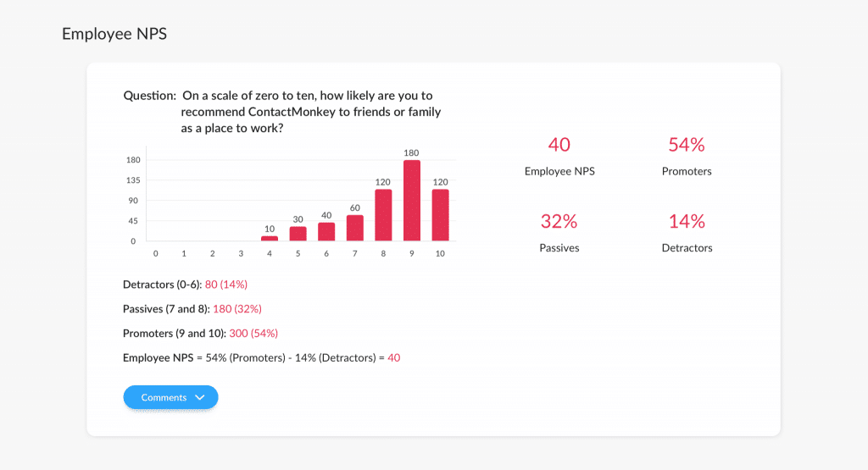This screenshot has width=868, height=470.
Task: Click the 180 label above the bar
Action: coord(412,153)
